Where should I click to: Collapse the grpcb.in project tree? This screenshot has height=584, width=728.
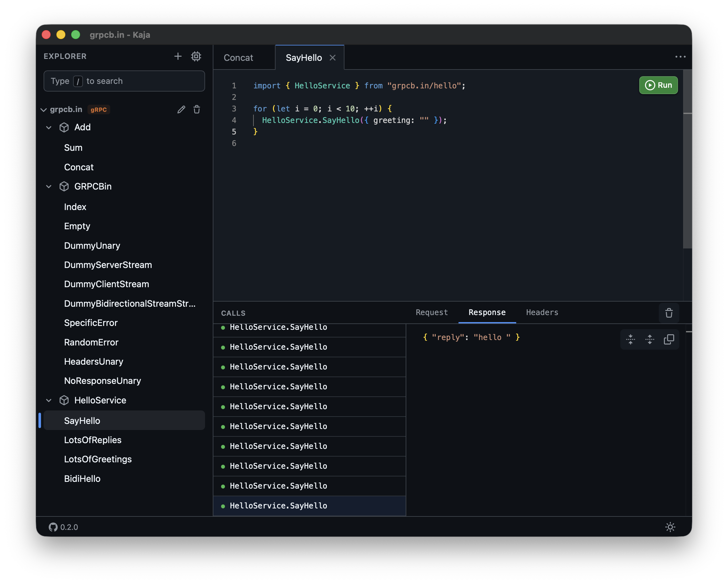(x=44, y=109)
